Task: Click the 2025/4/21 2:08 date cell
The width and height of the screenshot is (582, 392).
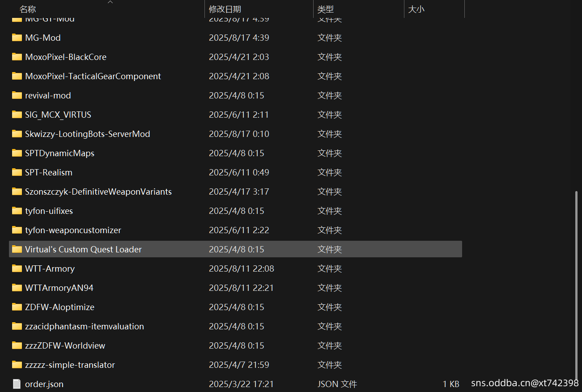Action: 239,76
